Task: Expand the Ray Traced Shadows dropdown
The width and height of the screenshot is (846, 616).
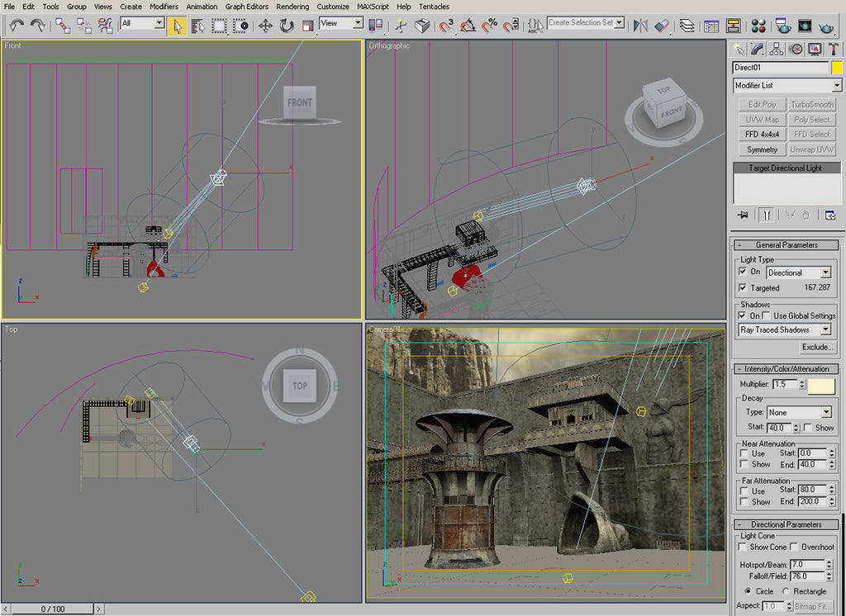Action: 785,330
